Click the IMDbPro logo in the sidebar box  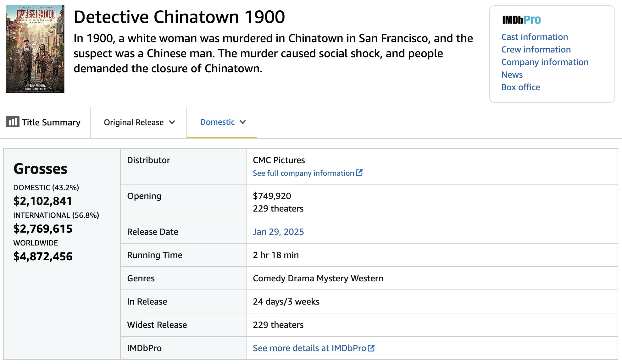coord(521,20)
